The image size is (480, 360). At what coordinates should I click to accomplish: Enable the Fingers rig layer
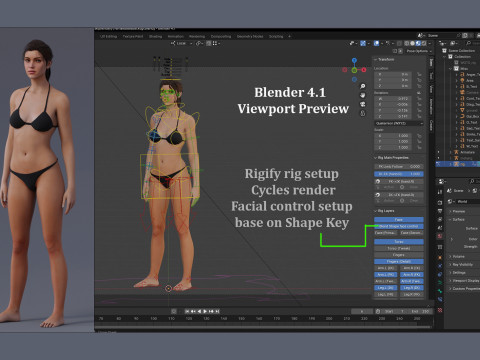click(399, 255)
